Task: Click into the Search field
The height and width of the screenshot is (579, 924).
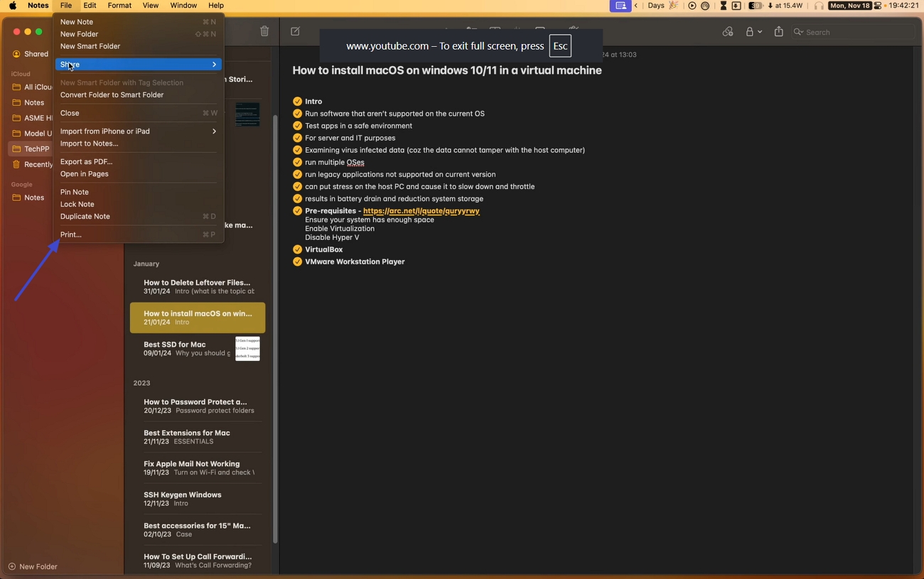Action: (x=853, y=32)
